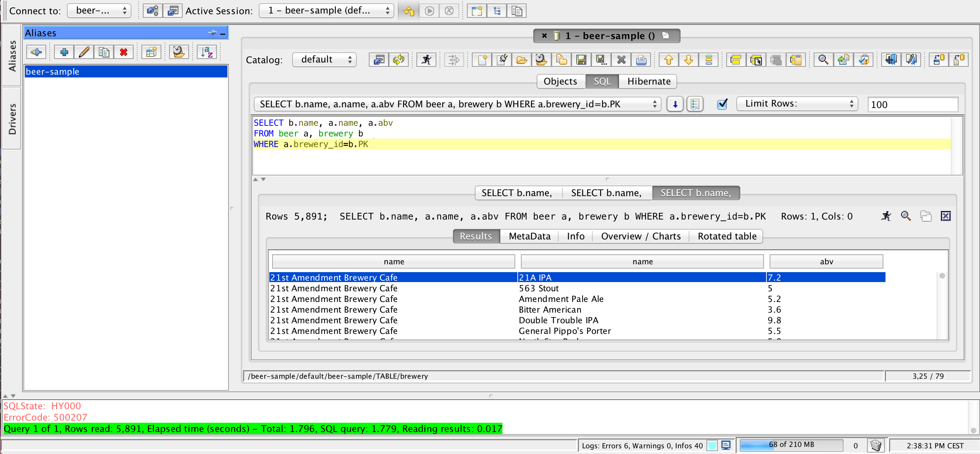980x454 pixels.
Task: Click the down triangle above the message panel
Action: click(13, 396)
